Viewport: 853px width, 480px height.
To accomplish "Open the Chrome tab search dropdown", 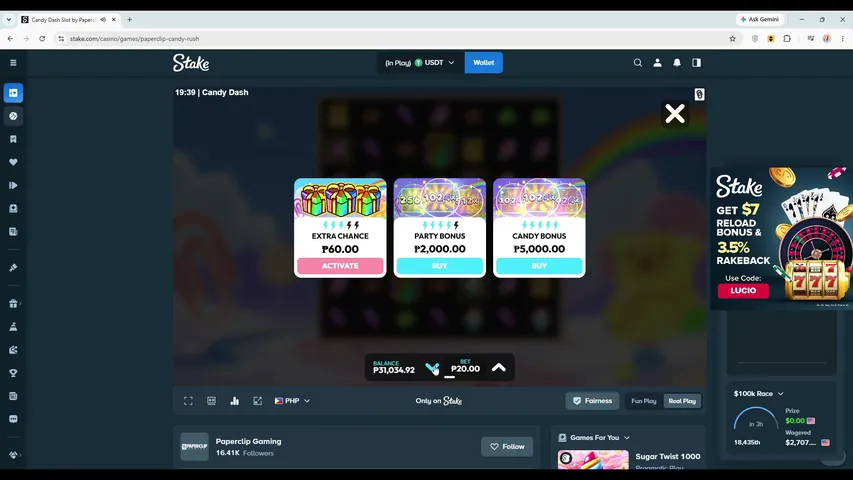I will click(x=9, y=20).
